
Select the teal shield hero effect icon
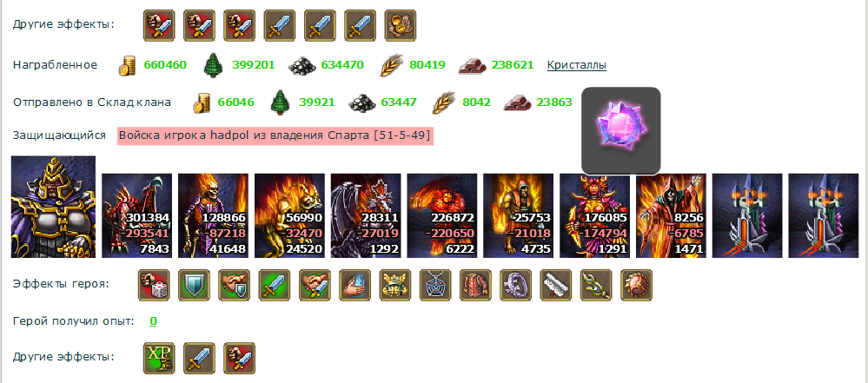click(x=195, y=285)
